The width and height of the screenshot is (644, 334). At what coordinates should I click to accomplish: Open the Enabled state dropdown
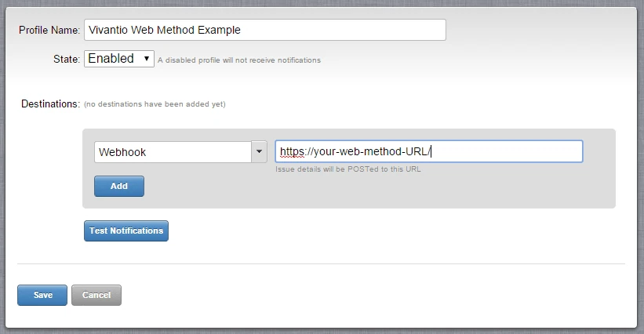pyautogui.click(x=119, y=59)
